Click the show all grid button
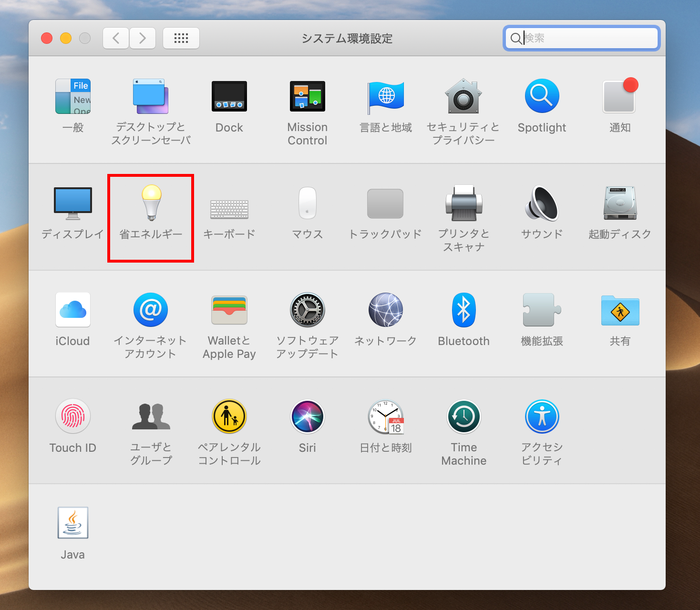The width and height of the screenshot is (700, 610). (x=181, y=38)
